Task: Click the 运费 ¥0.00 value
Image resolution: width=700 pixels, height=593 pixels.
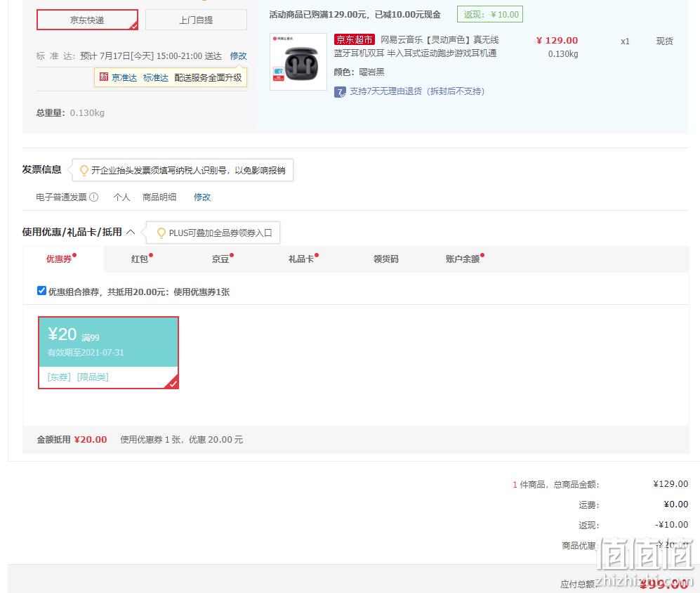Action: [x=676, y=504]
